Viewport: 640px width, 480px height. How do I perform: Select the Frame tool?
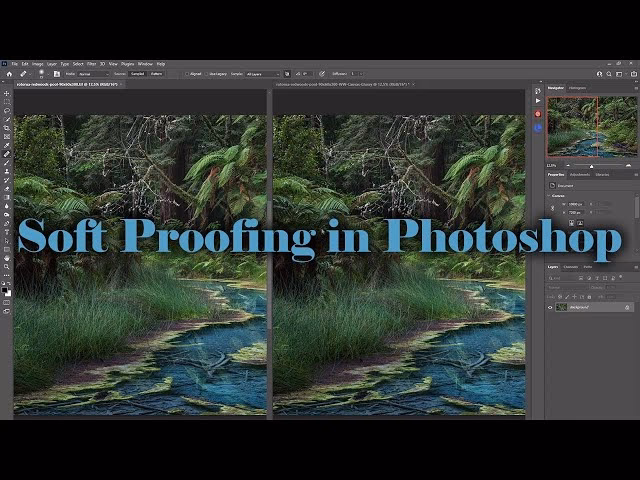point(7,137)
